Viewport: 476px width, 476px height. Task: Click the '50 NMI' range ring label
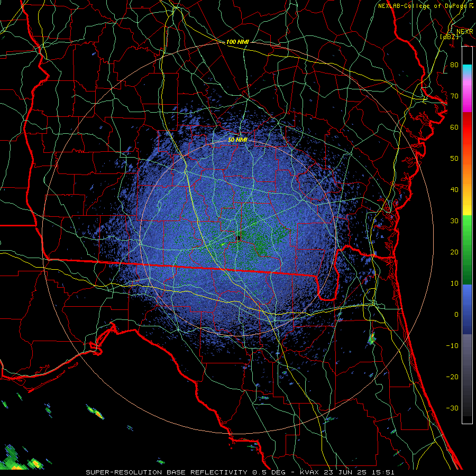(237, 140)
